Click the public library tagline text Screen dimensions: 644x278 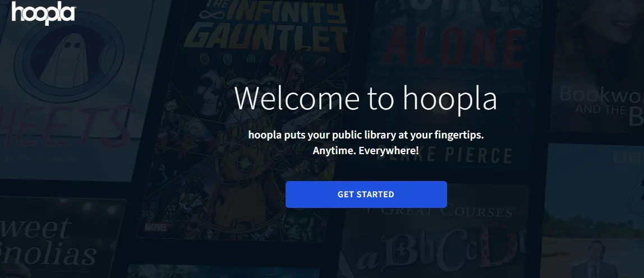(366, 135)
